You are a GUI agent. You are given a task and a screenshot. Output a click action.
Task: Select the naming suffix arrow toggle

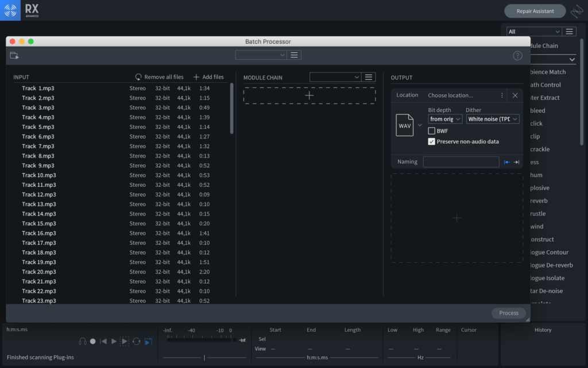coord(516,162)
